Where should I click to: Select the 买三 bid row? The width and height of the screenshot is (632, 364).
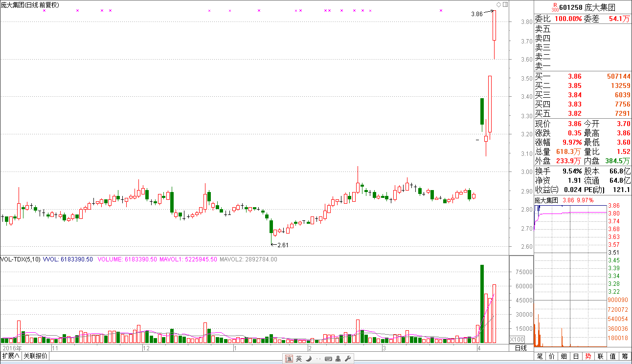point(583,95)
